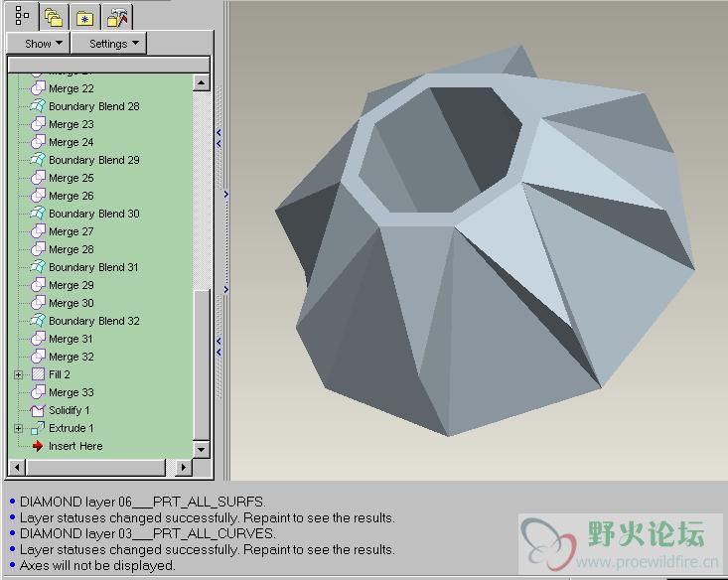Click the horizontal scroll right arrow
The image size is (728, 580).
[184, 467]
